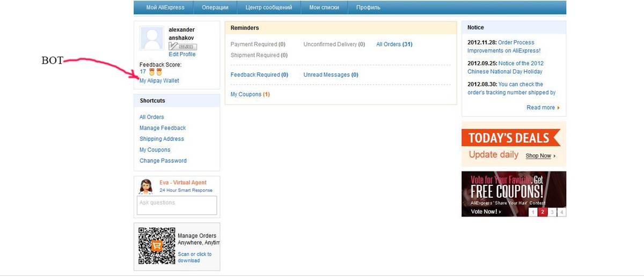The image size is (644, 277).
Task: Select banner slide number 1
Action: coord(533,212)
